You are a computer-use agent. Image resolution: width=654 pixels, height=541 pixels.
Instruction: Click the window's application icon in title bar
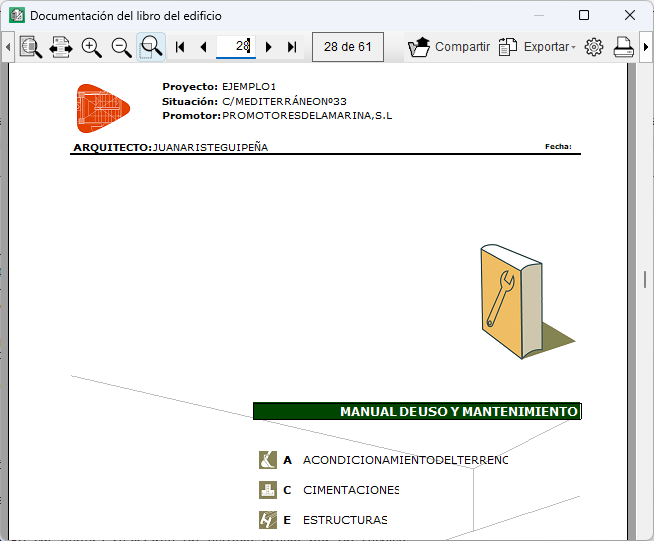coord(17,15)
